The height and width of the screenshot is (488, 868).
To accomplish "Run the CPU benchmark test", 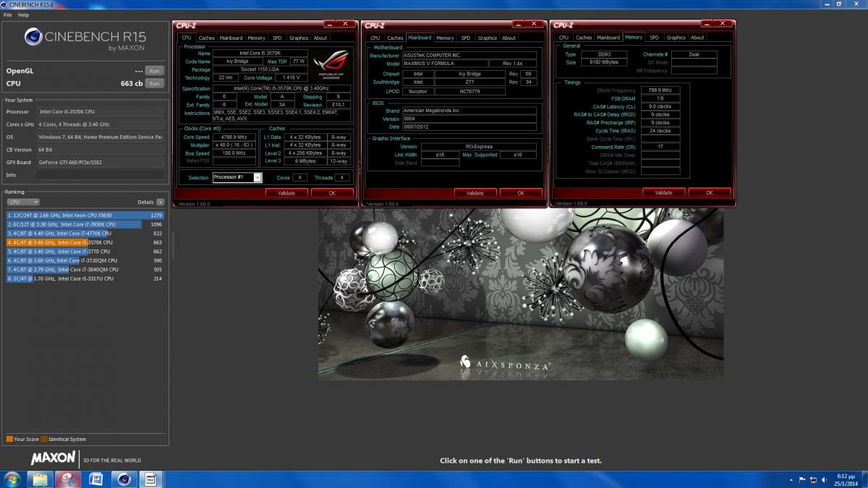I will [x=154, y=83].
